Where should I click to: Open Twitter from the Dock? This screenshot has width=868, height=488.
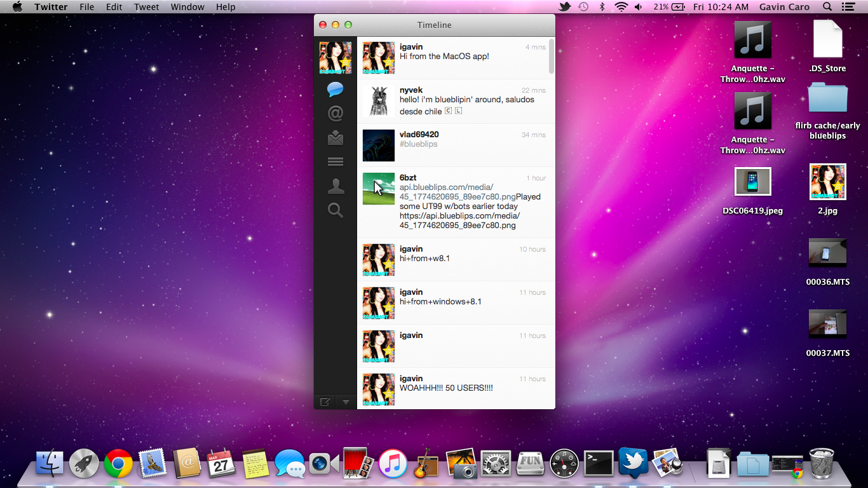633,463
